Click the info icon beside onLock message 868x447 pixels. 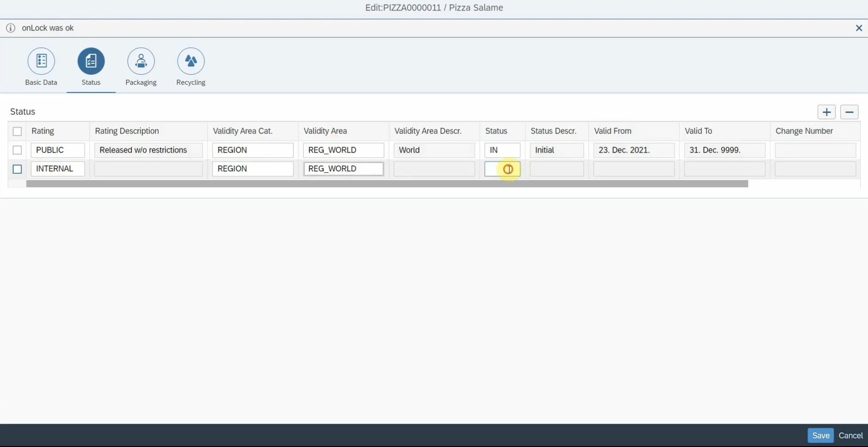(x=10, y=28)
